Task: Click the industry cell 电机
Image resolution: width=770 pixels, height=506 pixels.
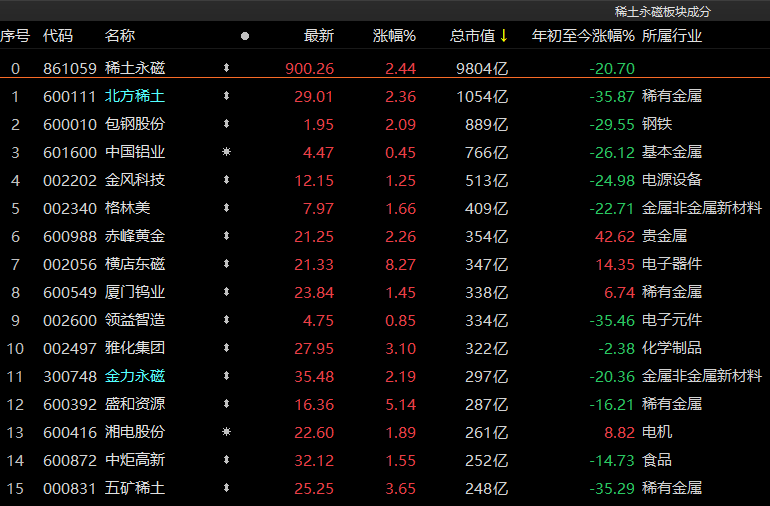Action: click(x=657, y=432)
